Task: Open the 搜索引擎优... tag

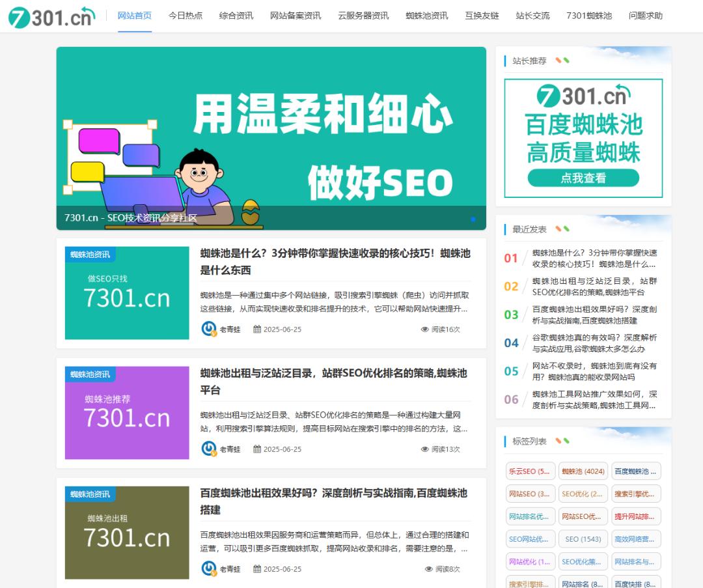Action: 636,494
